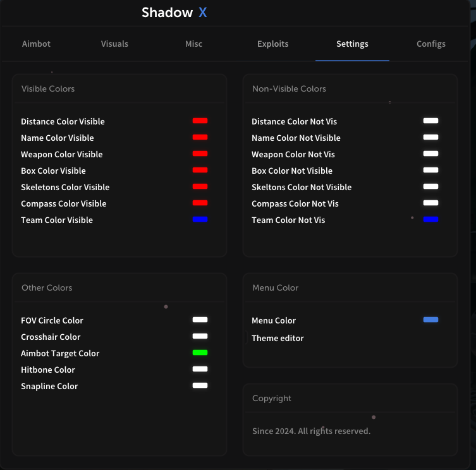Open the Configs tab
The height and width of the screenshot is (470, 476).
pos(431,44)
